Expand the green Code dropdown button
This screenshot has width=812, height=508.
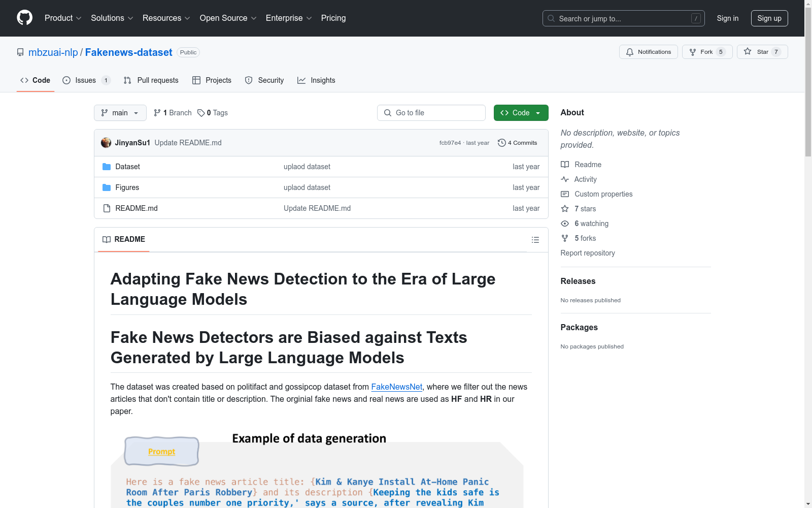[521, 113]
